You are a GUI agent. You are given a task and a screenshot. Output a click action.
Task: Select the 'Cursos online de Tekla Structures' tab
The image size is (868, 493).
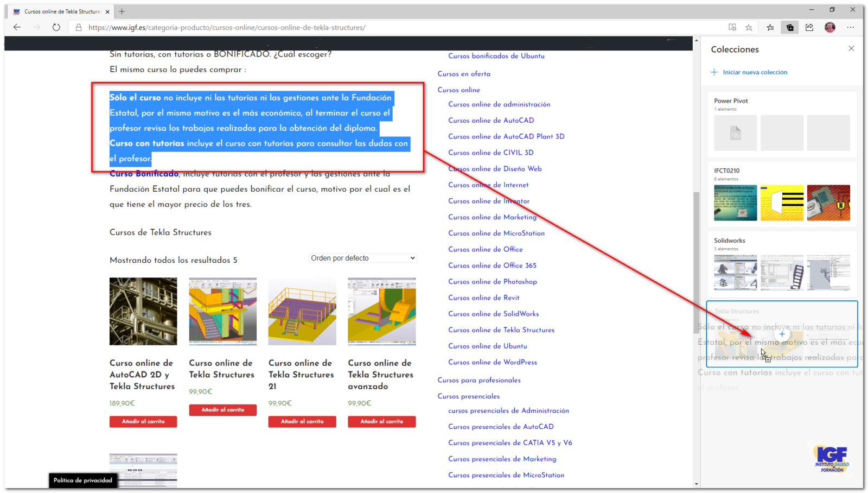[61, 11]
